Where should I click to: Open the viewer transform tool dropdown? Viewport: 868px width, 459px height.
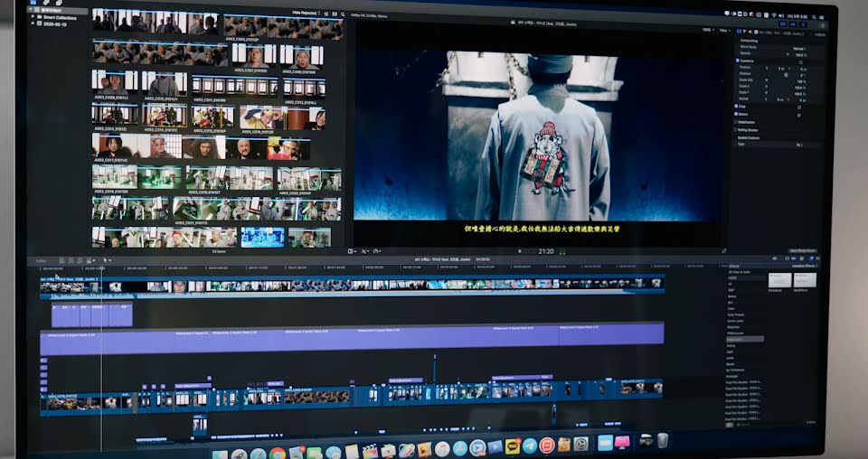point(352,251)
